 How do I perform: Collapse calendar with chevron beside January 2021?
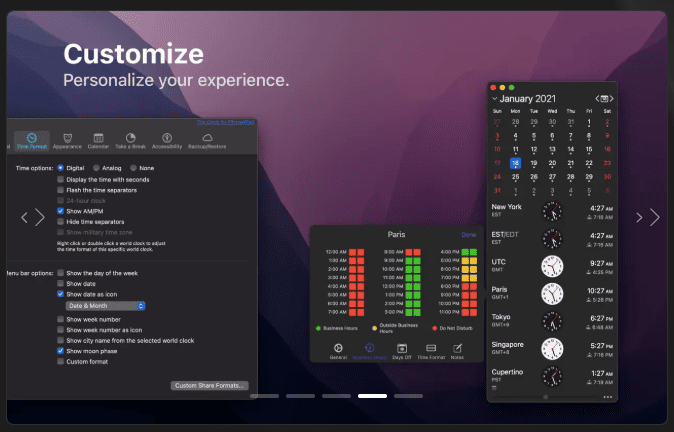click(494, 99)
